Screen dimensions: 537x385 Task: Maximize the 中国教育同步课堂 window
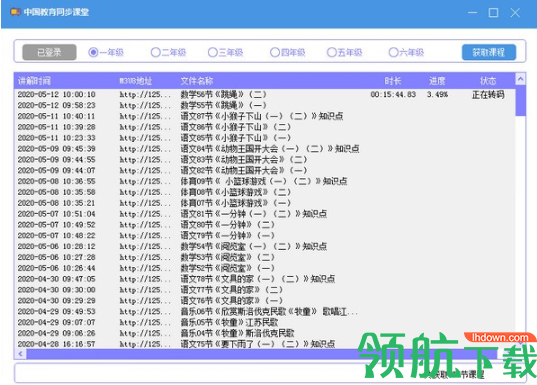[494, 13]
